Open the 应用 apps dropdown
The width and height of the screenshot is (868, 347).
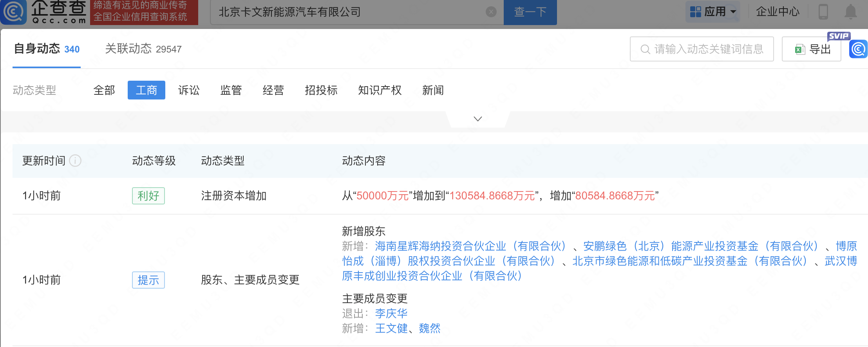(713, 12)
